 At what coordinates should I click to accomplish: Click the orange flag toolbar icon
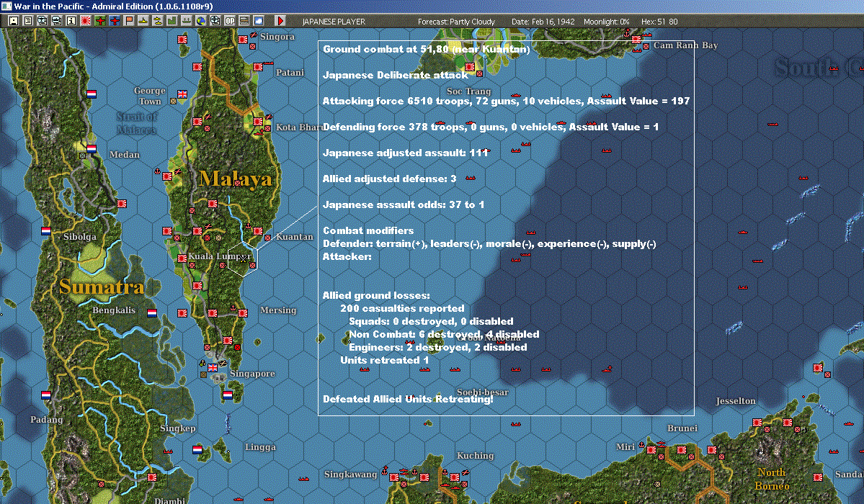(x=128, y=21)
